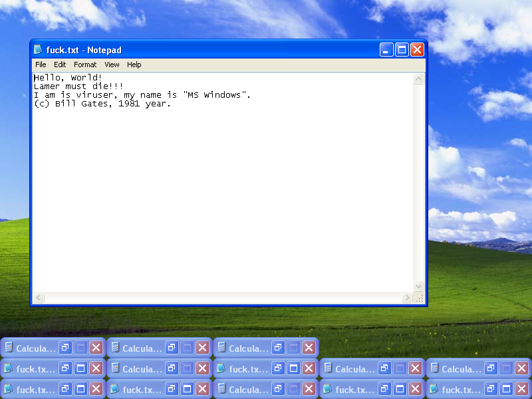Place cursor in "Lamer must die!!!" line
Image resolution: width=532 pixels, height=399 pixels.
click(x=80, y=86)
